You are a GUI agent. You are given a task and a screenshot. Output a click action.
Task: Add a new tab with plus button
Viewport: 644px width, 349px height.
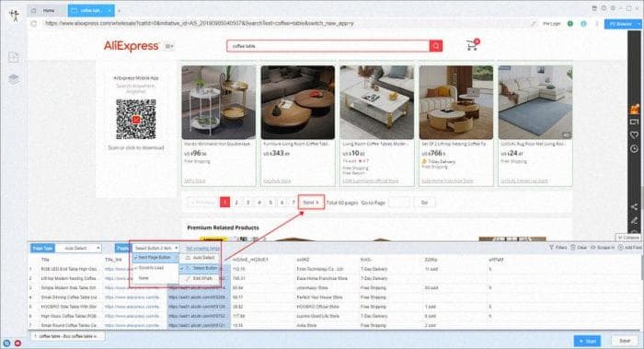[x=119, y=11]
